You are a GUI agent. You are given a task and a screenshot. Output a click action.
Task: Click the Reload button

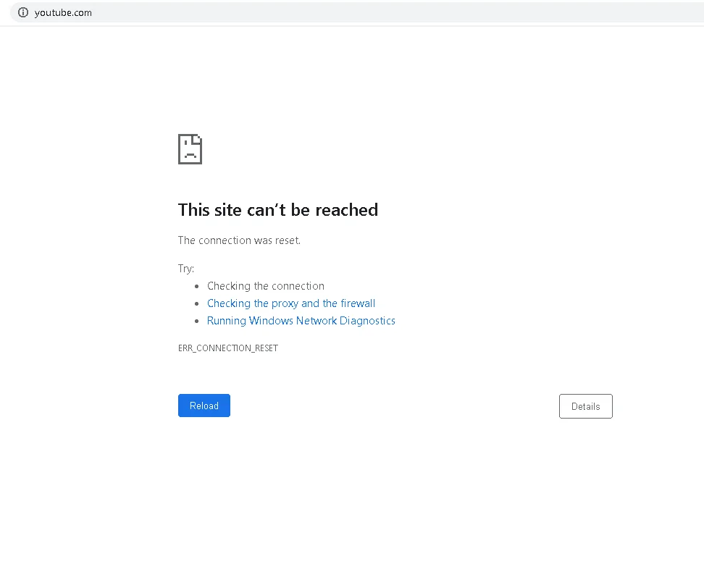coord(204,406)
